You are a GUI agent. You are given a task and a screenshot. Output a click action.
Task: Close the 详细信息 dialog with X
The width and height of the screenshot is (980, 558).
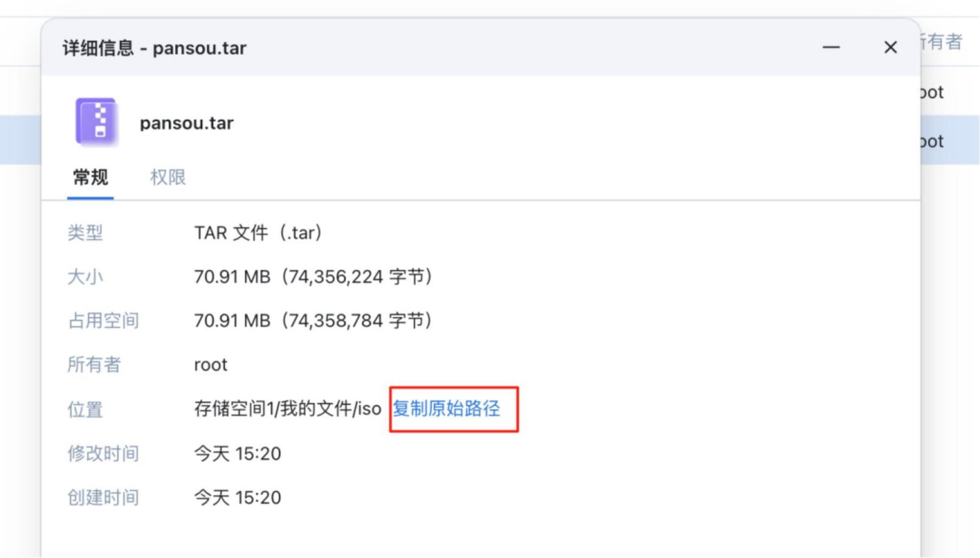891,47
